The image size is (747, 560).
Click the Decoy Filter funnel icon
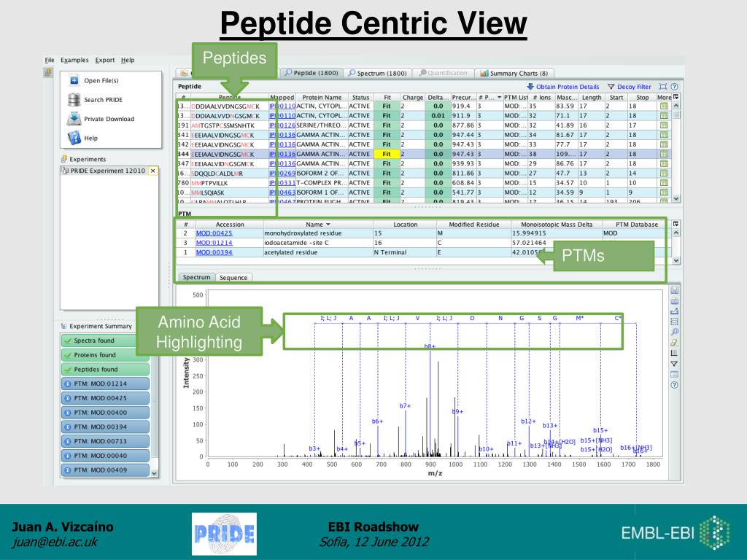pyautogui.click(x=611, y=87)
